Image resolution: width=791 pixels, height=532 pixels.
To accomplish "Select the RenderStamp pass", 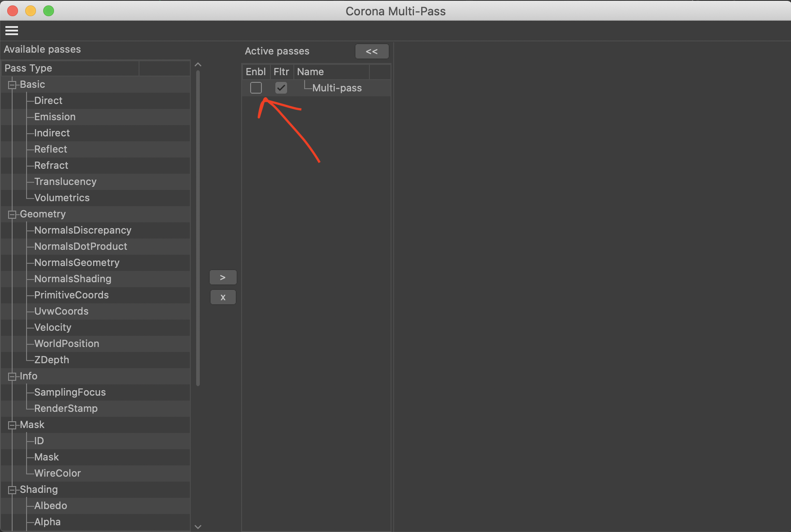I will [x=66, y=408].
